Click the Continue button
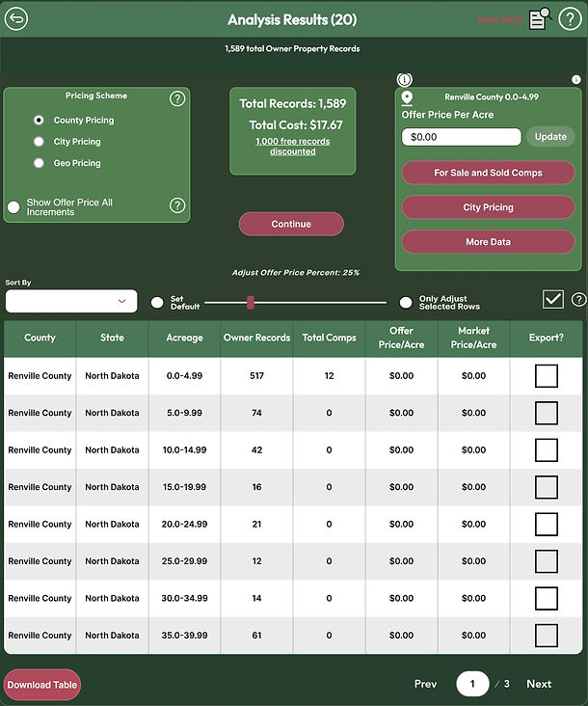 pos(291,224)
